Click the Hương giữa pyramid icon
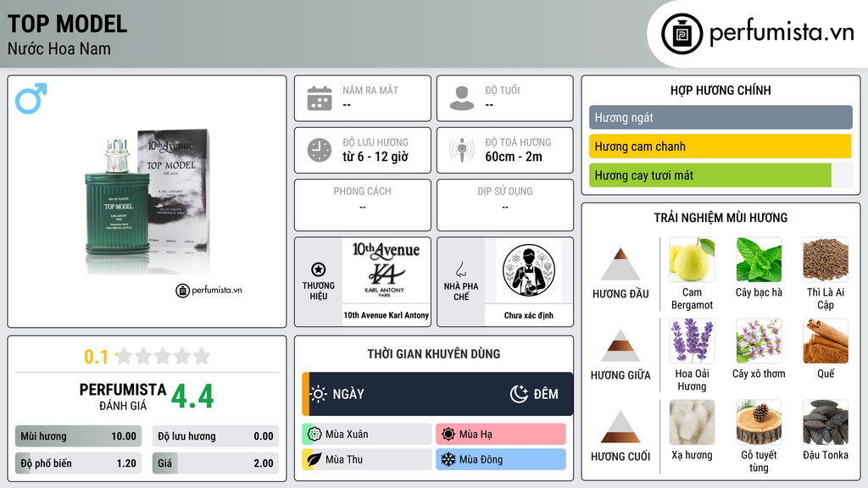The width and height of the screenshot is (868, 488). point(620,346)
